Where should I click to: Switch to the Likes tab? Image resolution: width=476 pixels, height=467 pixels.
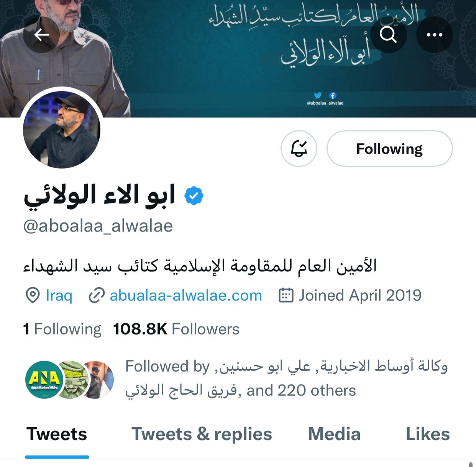click(x=428, y=434)
